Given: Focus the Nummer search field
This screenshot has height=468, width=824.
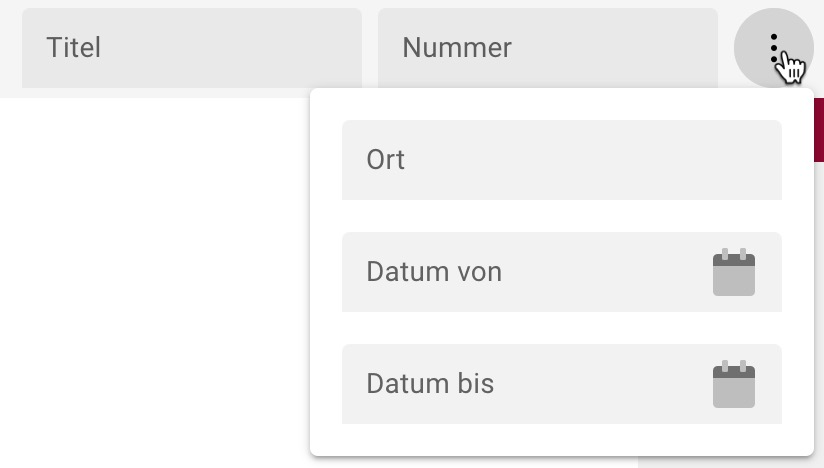Looking at the screenshot, I should click(547, 48).
